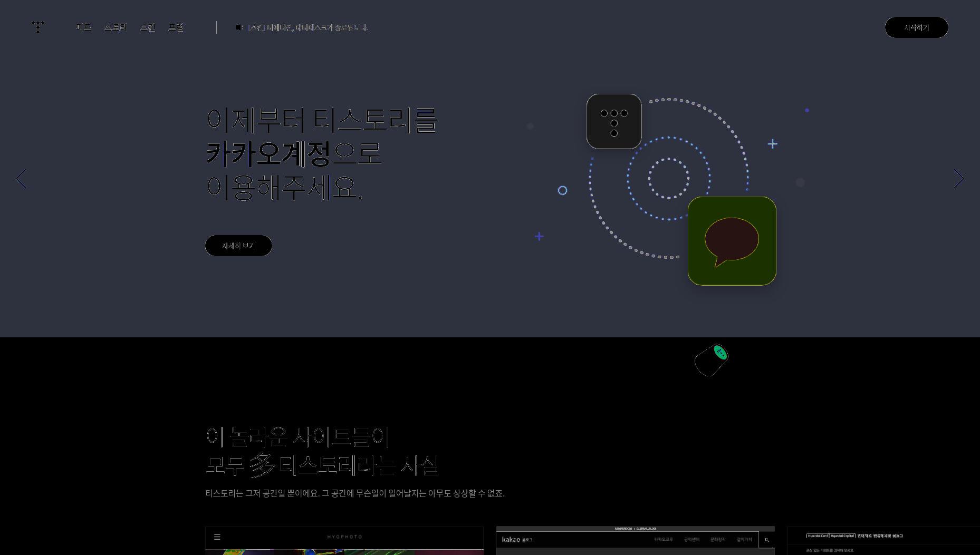Click search icon in kakao blog preview

[x=766, y=540]
